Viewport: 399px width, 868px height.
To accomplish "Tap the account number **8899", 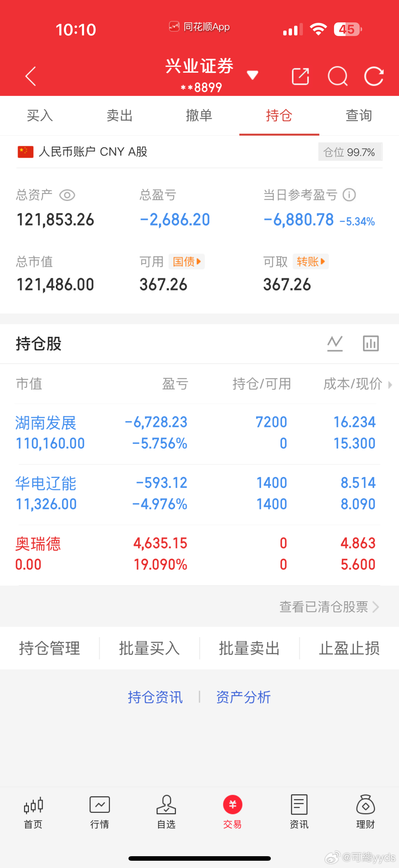I will coord(201,87).
